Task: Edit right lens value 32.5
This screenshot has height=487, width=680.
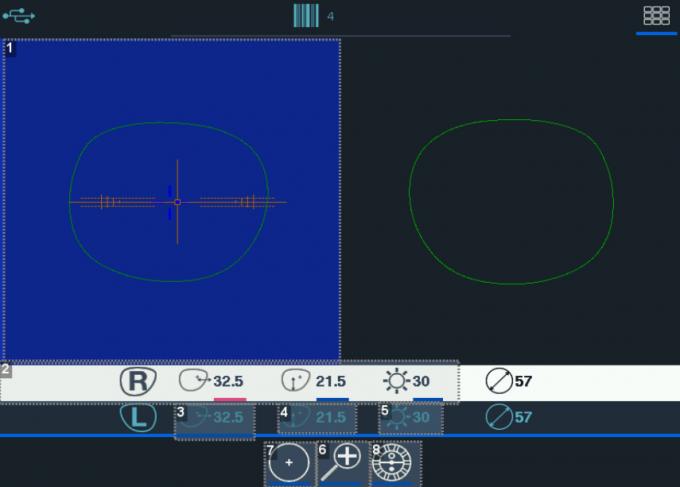Action: tap(228, 382)
